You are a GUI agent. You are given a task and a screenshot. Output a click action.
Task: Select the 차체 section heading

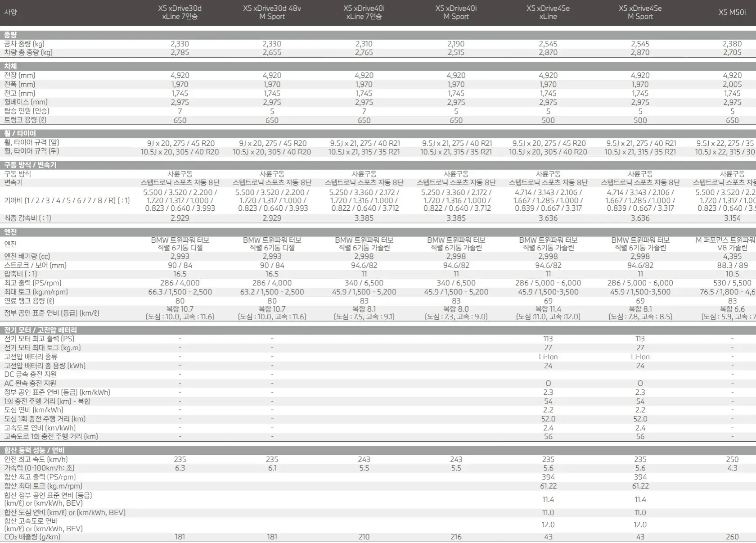(10, 66)
